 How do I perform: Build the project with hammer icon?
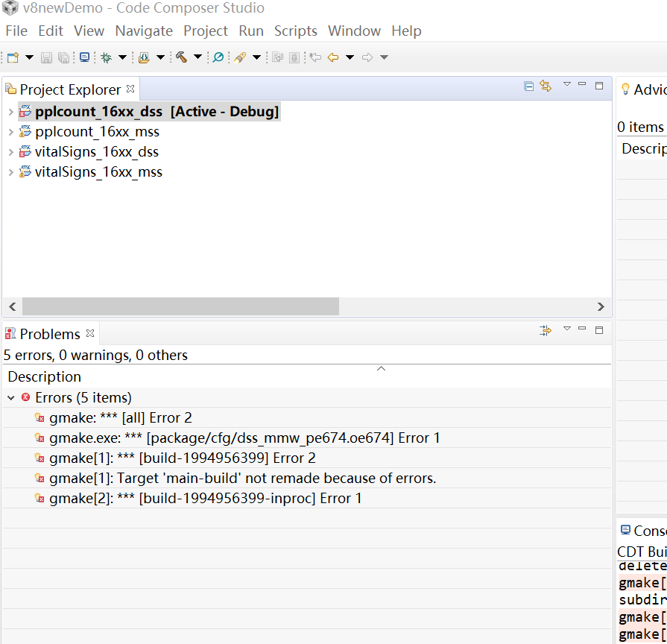(182, 57)
